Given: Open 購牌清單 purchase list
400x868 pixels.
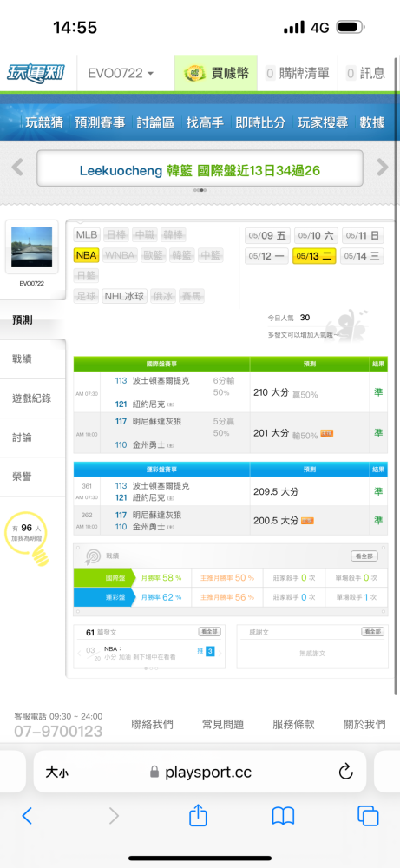Looking at the screenshot, I should 298,73.
